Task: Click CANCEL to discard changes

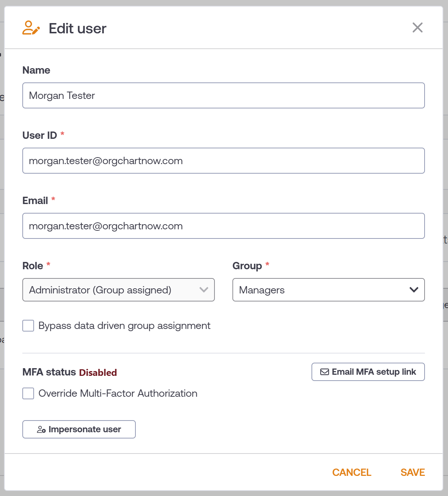Action: pyautogui.click(x=352, y=473)
